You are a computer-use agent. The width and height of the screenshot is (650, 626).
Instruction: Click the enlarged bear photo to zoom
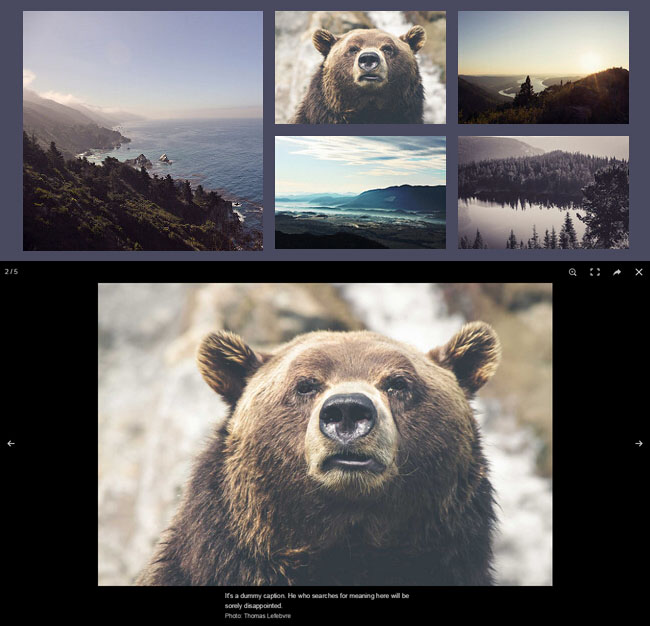[x=325, y=500]
